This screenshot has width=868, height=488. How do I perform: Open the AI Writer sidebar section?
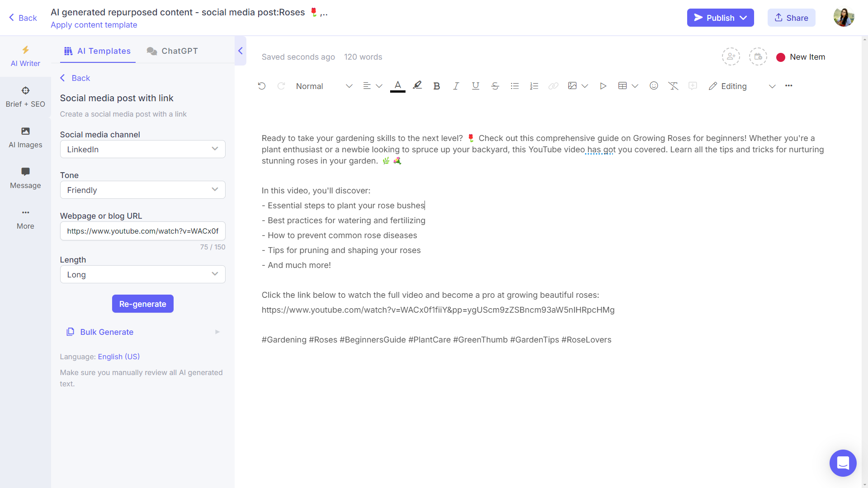(25, 56)
